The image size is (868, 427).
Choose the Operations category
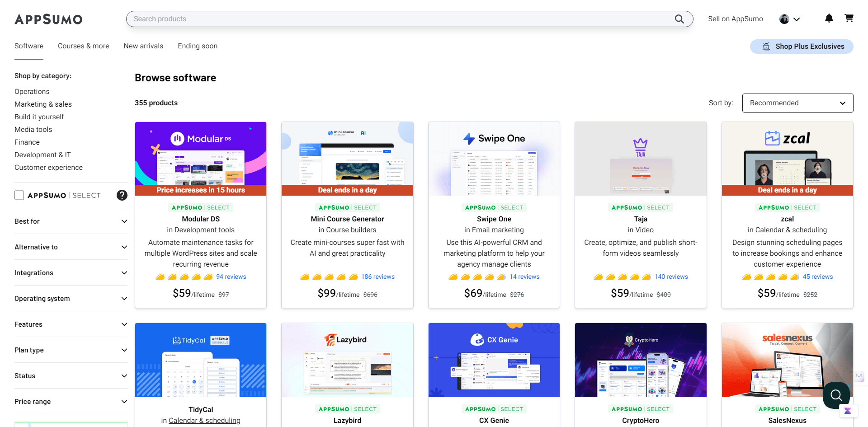[32, 92]
